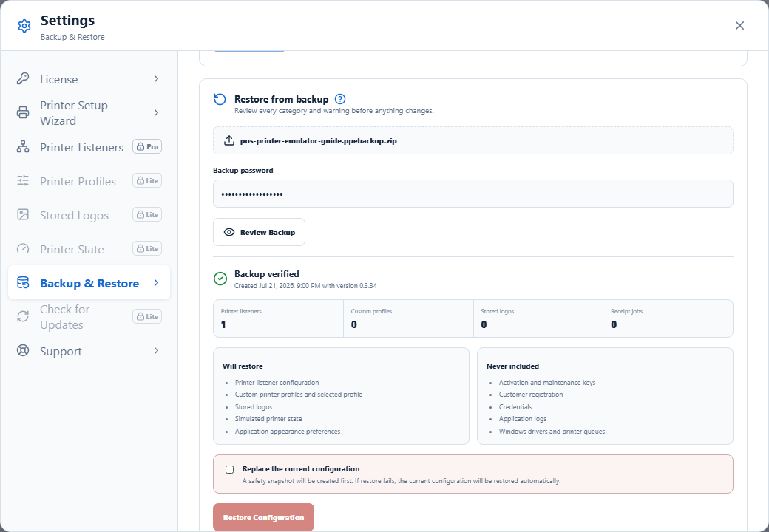
Task: Click the Pro lock badge on Printer Listeners
Action: (x=147, y=146)
